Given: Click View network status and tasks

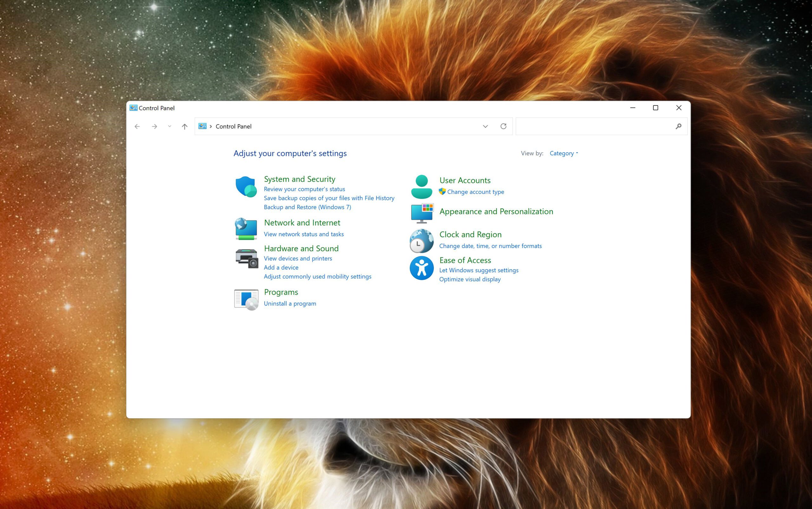Looking at the screenshot, I should click(x=304, y=234).
